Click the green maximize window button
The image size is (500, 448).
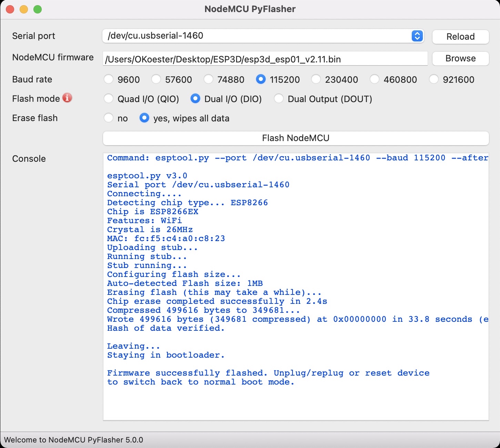tap(38, 9)
